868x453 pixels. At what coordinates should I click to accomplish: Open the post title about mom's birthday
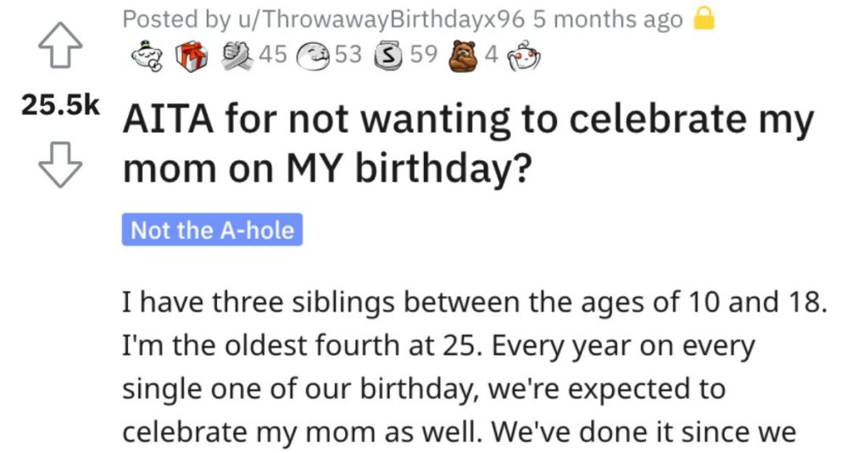click(x=468, y=143)
